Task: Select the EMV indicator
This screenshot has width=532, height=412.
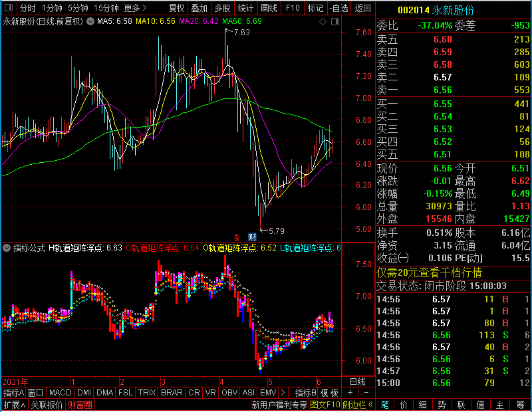Action: point(268,393)
